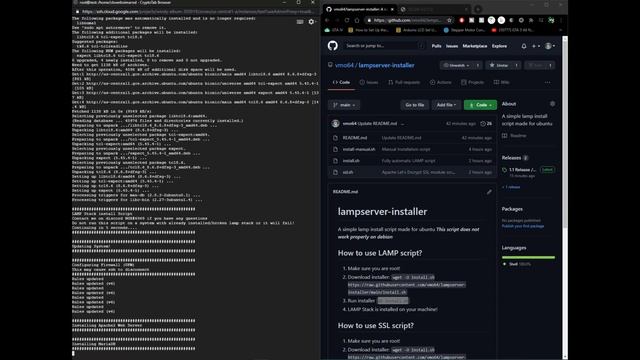This screenshot has height=360, width=640.
Task: Select the repository Issues tab
Action: pos(369,82)
